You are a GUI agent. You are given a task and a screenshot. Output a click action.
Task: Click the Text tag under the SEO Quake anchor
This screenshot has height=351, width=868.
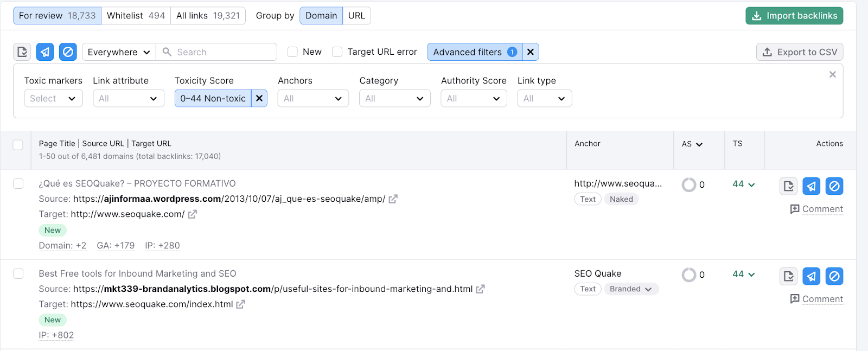click(588, 289)
